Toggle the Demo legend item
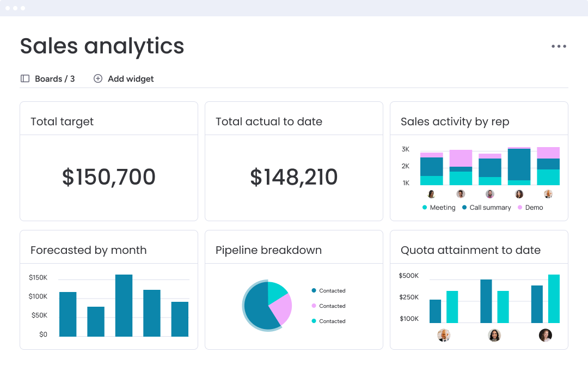 [x=530, y=207]
